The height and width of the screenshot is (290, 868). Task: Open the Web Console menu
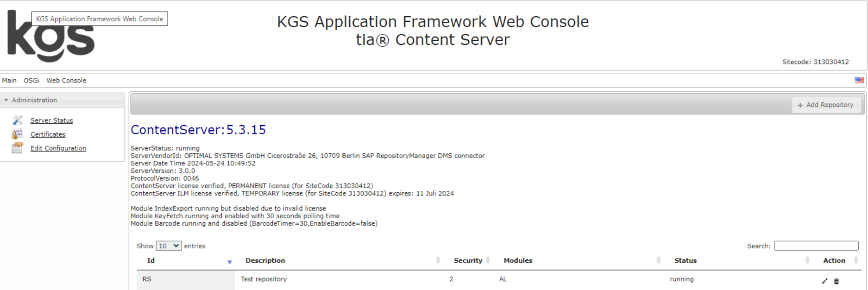point(66,80)
